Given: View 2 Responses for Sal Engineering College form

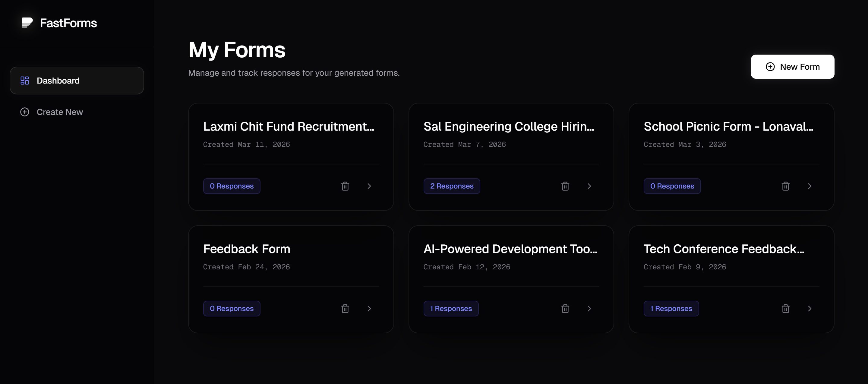Looking at the screenshot, I should coord(452,186).
